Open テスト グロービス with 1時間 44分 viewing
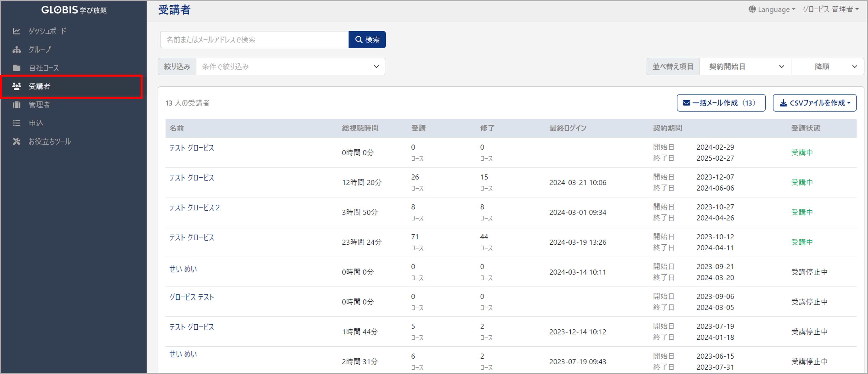Image resolution: width=868 pixels, height=374 pixels. [191, 327]
